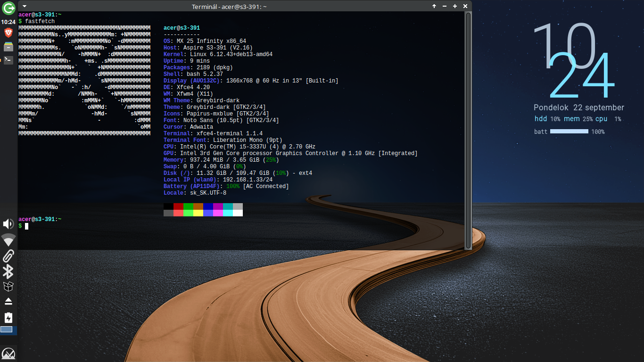Viewport: 644px width, 362px height.
Task: Click the 'Icons: Papirus-mxblue' line
Action: 216,114
